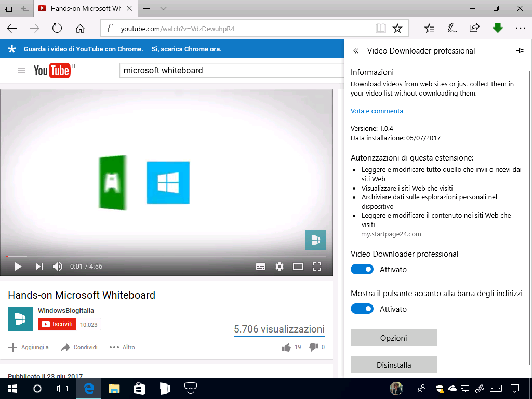The image size is (532, 399).
Task: Play the video
Action: (x=18, y=267)
